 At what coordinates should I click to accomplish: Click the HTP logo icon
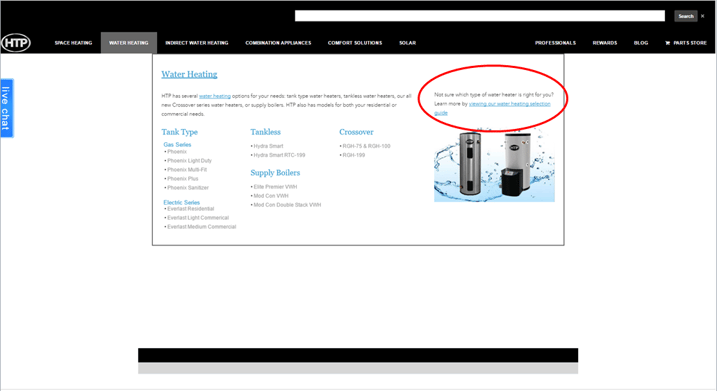pyautogui.click(x=16, y=43)
